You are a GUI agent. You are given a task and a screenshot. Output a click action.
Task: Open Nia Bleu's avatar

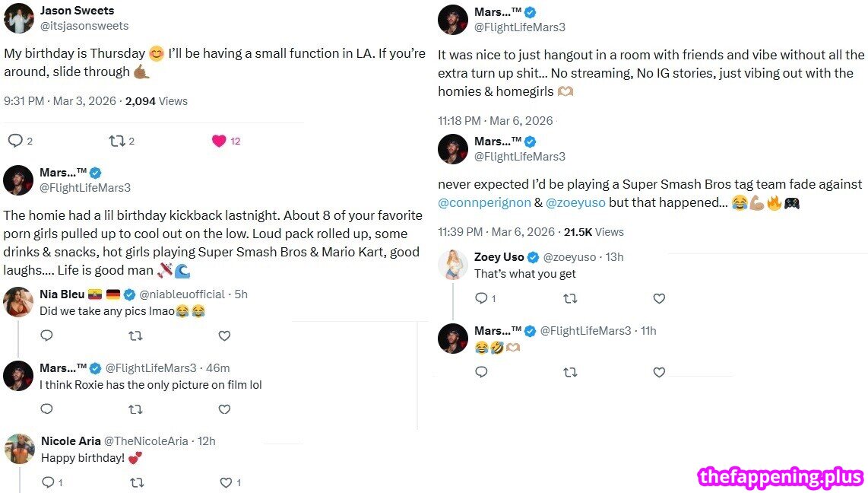(18, 302)
